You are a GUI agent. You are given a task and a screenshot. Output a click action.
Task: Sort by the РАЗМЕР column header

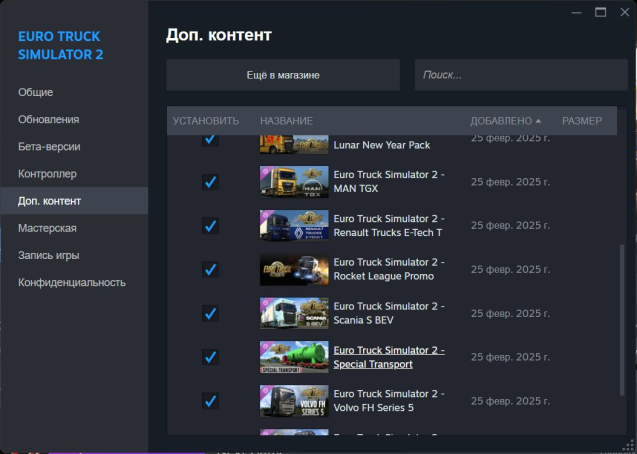click(x=582, y=121)
